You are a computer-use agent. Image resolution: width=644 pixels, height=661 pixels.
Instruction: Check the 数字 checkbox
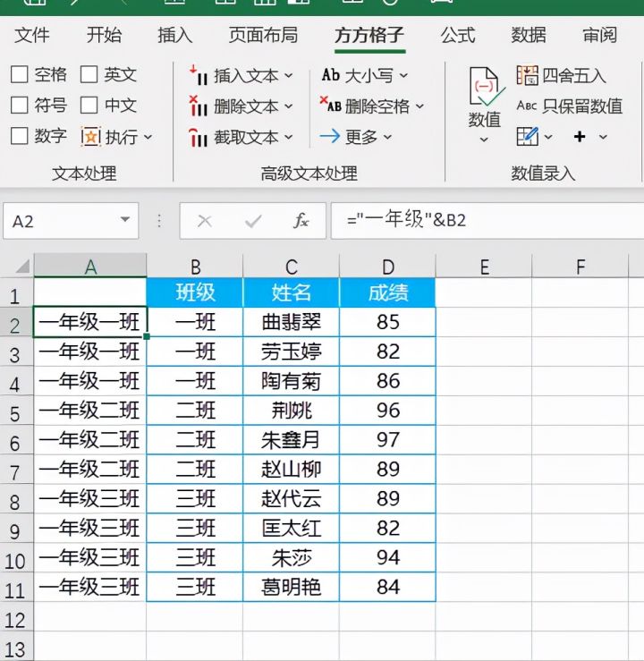(x=20, y=136)
